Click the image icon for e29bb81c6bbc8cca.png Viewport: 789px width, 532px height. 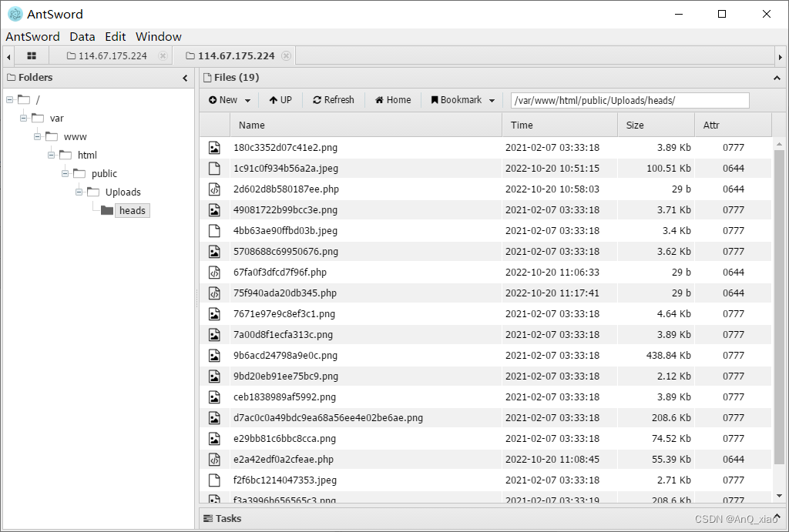tap(214, 439)
